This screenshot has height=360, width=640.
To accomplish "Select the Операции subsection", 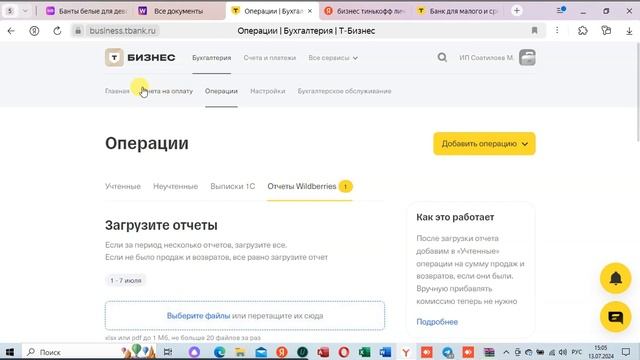I will point(221,91).
